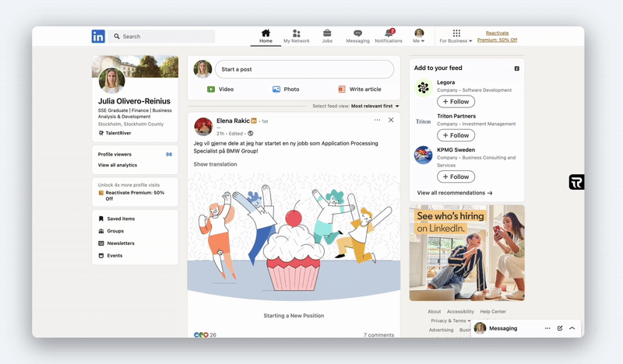Click View all recommendations
The image size is (623, 364).
pyautogui.click(x=455, y=193)
